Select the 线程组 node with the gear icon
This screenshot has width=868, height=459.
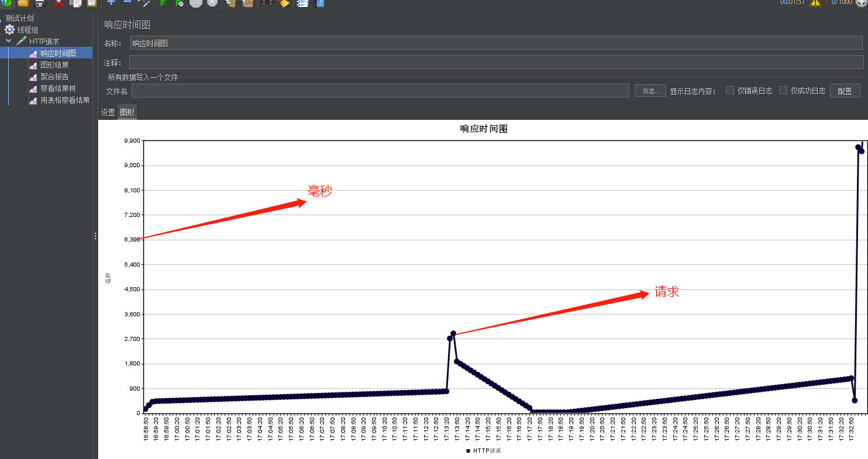(27, 30)
